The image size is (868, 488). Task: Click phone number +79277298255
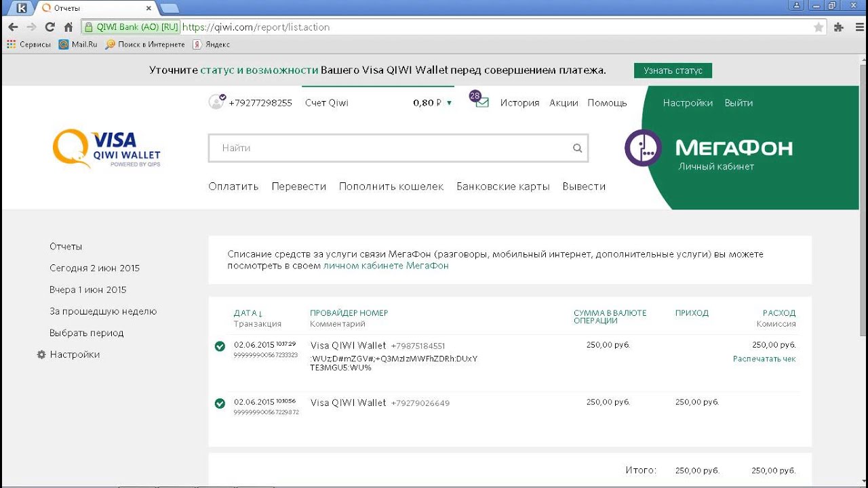click(x=260, y=103)
